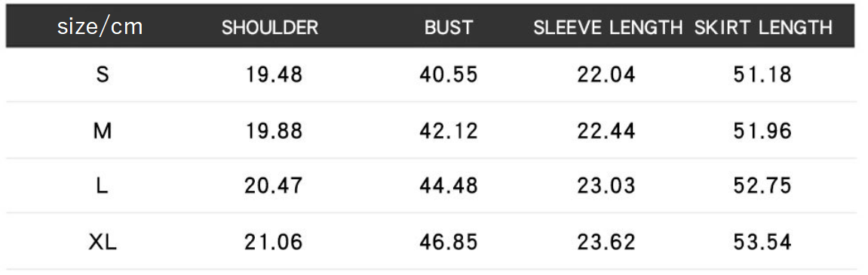This screenshot has width=868, height=275.
Task: Click shoulder value 20.47 for size L
Action: point(274,186)
